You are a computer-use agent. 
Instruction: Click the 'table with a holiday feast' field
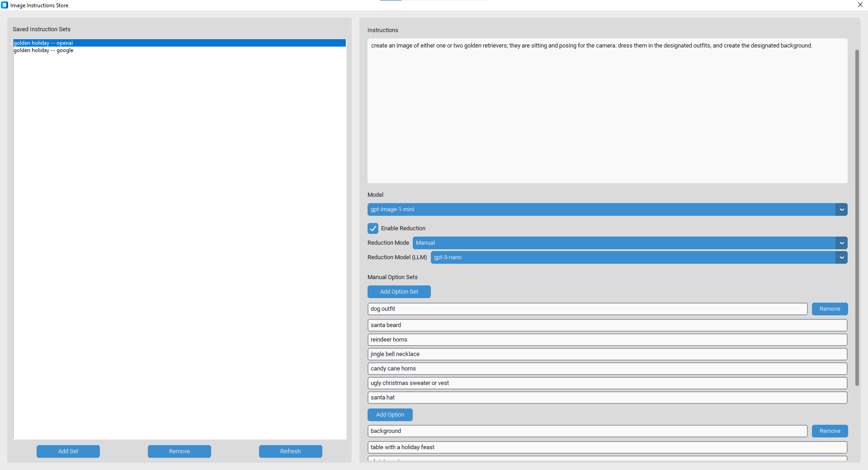tap(607, 447)
